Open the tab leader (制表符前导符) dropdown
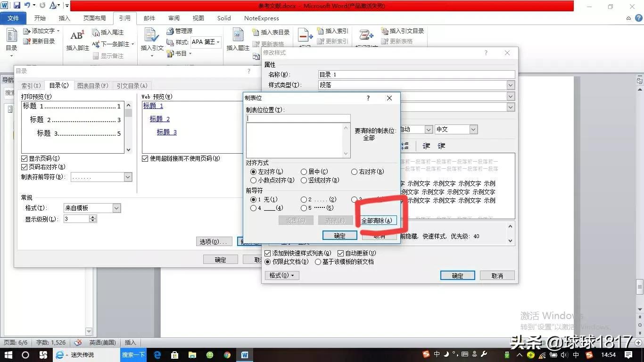Image resolution: width=644 pixels, height=362 pixels. [128, 177]
